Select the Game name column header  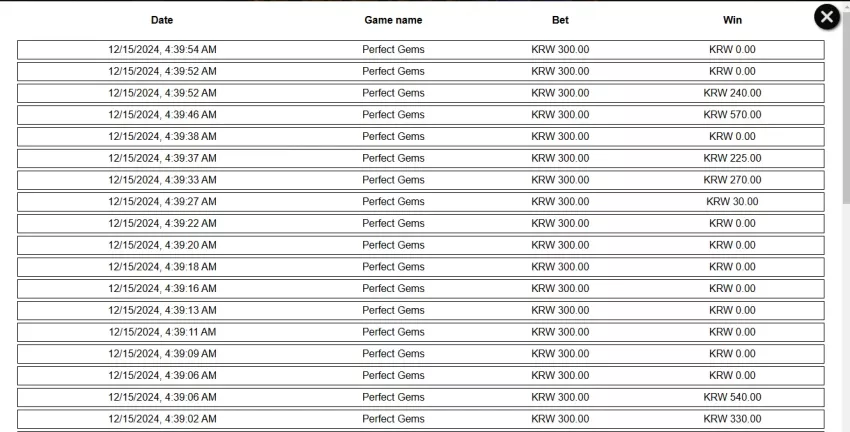tap(393, 20)
